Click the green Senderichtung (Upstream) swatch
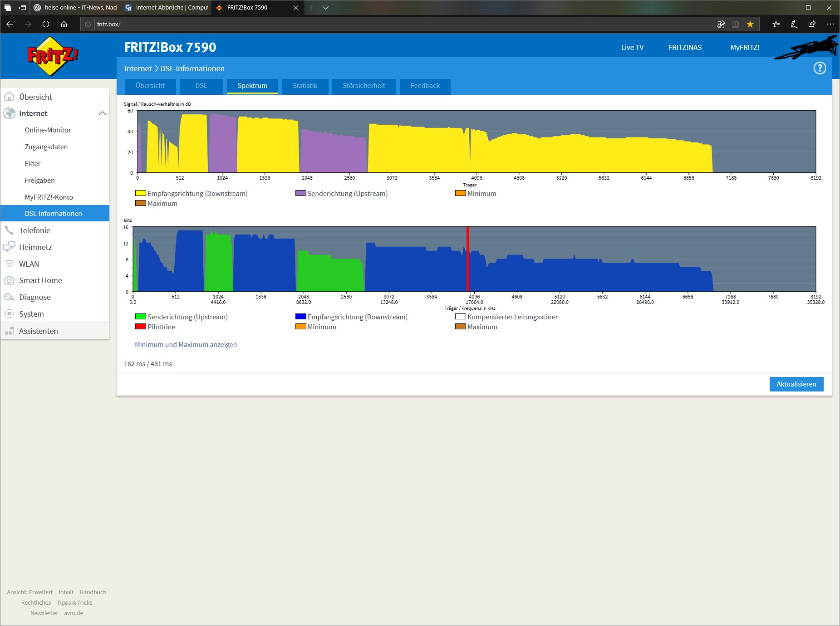The image size is (840, 626). [140, 317]
